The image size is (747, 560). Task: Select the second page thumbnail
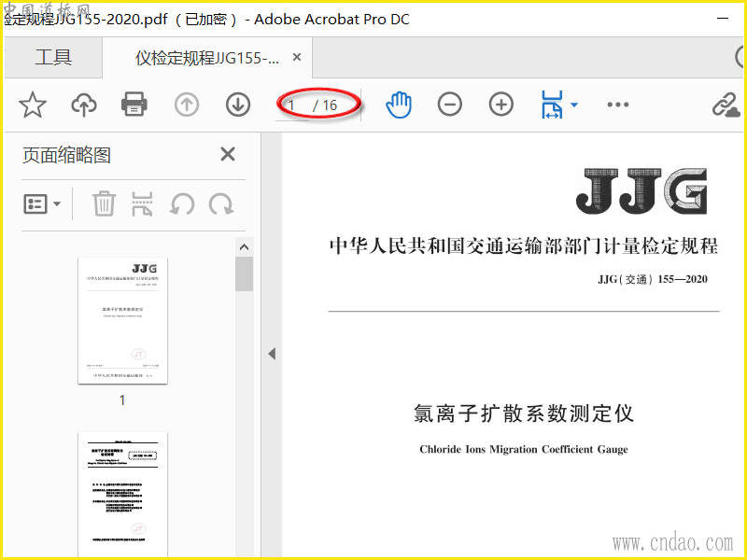pos(123,494)
